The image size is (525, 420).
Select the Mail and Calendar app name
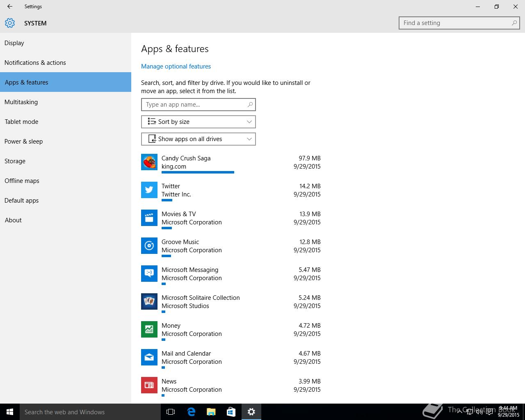coord(186,354)
